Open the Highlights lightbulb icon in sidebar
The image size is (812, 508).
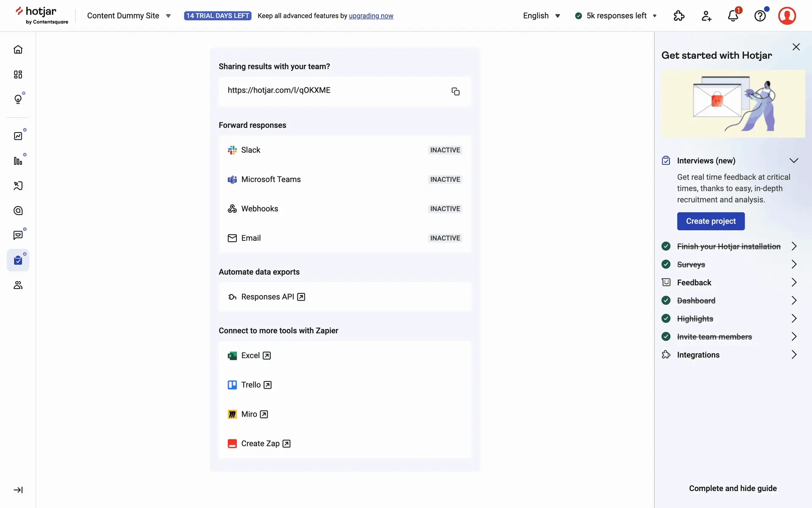pyautogui.click(x=18, y=99)
